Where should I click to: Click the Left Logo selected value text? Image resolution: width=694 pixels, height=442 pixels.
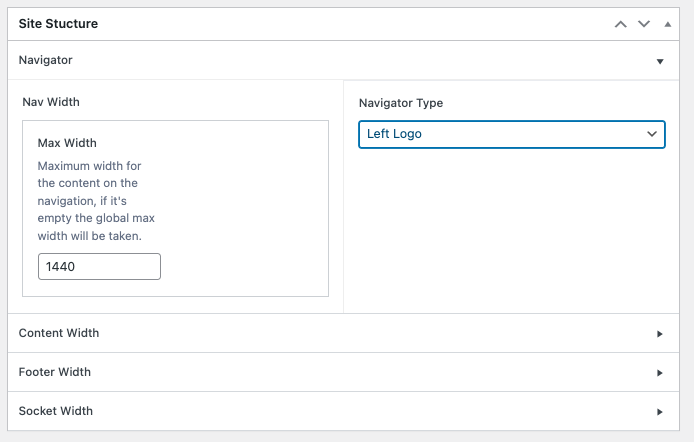(x=394, y=134)
